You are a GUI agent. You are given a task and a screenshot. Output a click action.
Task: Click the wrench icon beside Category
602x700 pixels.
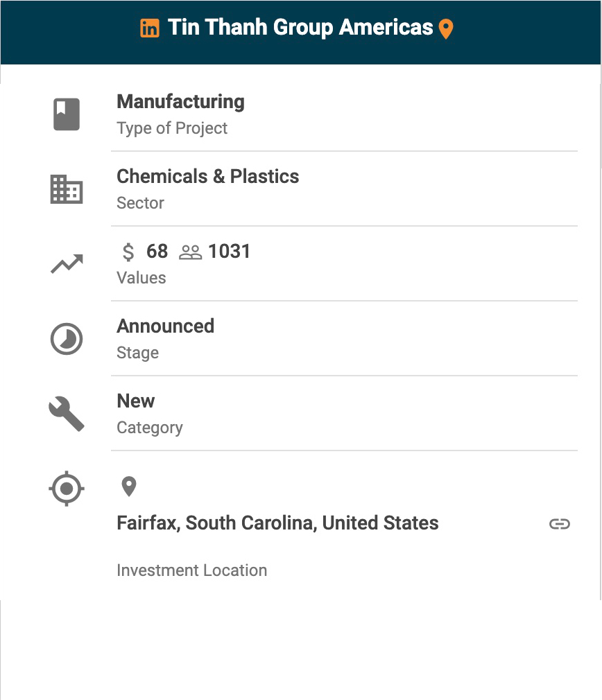[x=67, y=414]
